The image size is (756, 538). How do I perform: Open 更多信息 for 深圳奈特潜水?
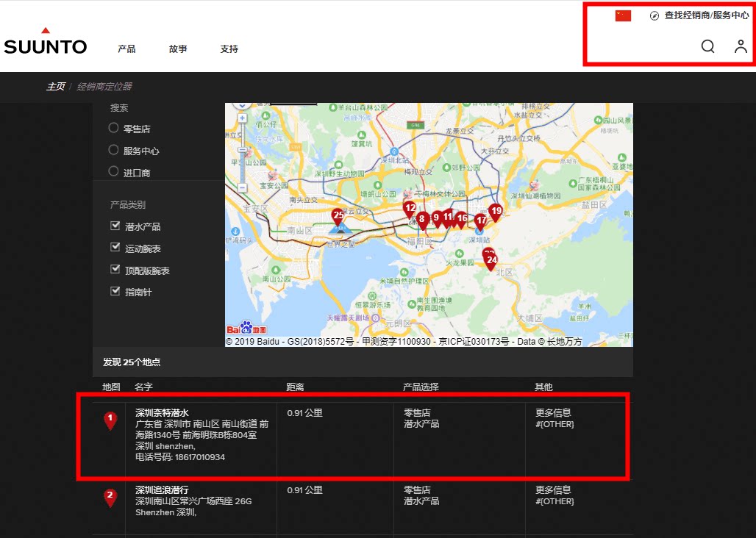pos(553,413)
